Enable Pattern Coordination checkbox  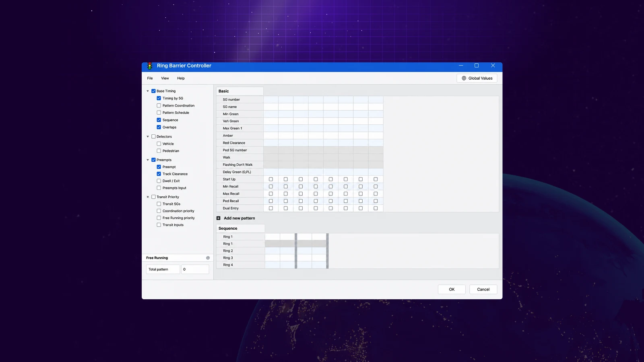159,105
